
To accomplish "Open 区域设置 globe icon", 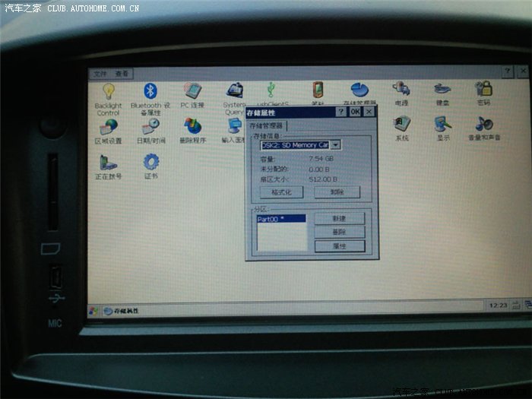I will (x=109, y=127).
